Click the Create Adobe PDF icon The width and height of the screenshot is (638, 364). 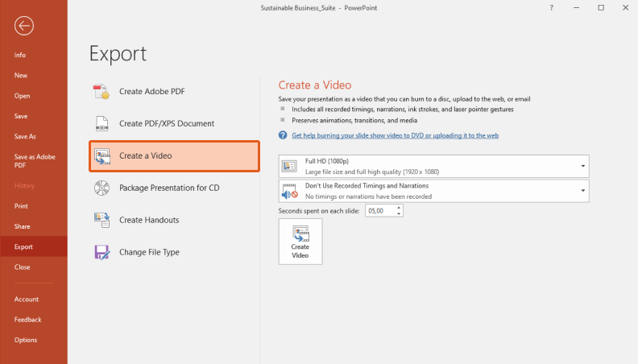tap(101, 92)
